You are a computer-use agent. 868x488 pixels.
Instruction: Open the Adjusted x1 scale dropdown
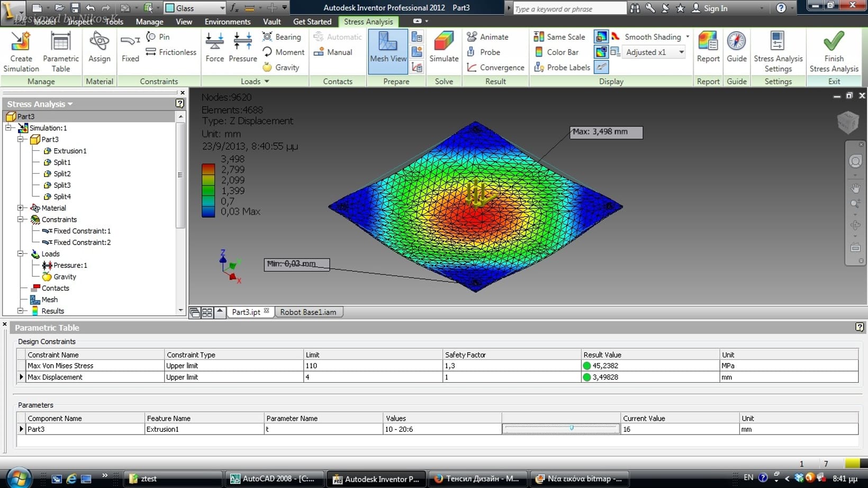click(x=681, y=52)
